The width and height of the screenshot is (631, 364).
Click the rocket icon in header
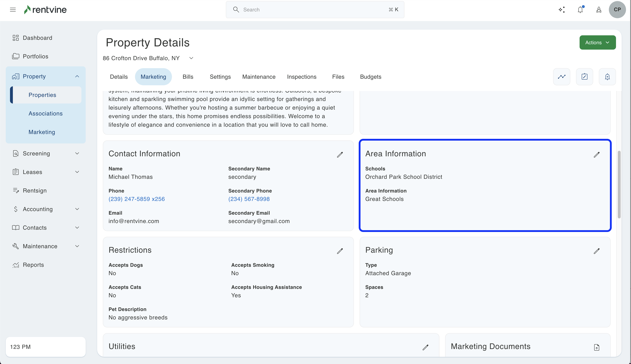pyautogui.click(x=599, y=9)
